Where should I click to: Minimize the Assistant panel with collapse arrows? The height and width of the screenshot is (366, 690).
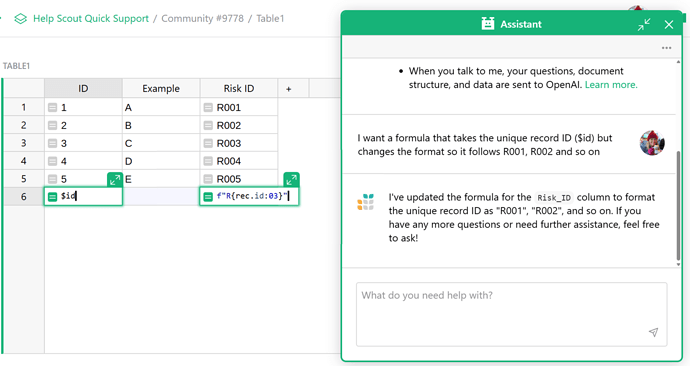tap(644, 25)
